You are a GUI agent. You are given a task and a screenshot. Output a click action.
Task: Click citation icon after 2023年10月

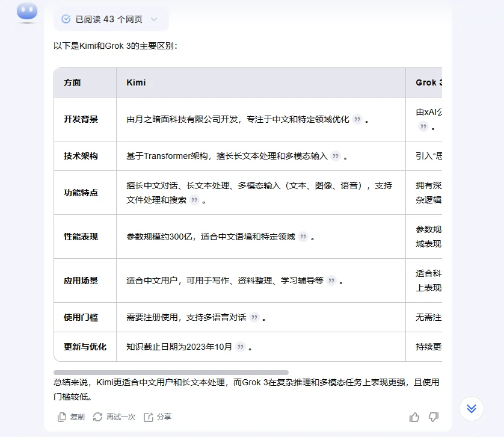[241, 347]
